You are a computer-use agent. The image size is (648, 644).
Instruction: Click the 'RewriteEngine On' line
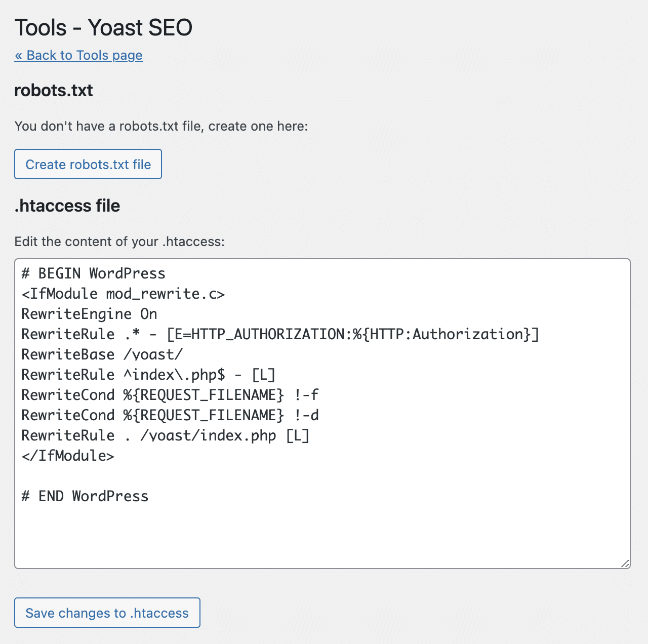click(x=89, y=314)
